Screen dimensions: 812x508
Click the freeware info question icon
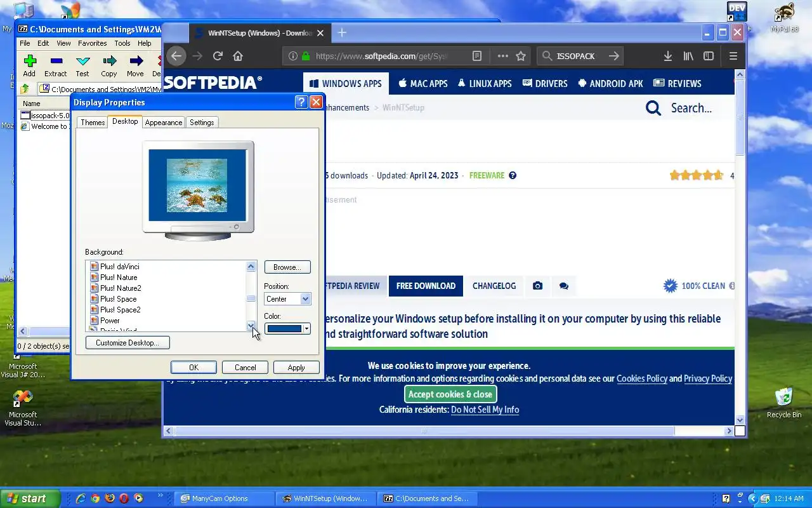click(x=513, y=175)
